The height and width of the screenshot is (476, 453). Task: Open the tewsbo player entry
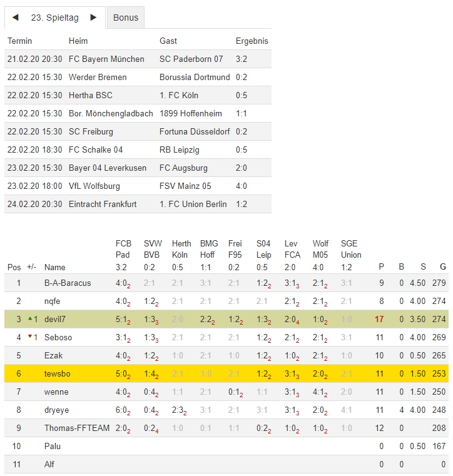pyautogui.click(x=58, y=373)
